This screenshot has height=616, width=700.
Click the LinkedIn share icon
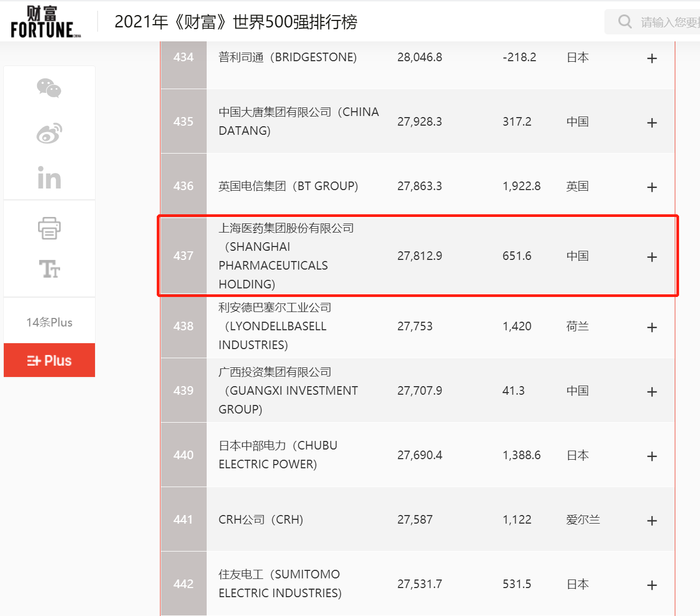(49, 178)
